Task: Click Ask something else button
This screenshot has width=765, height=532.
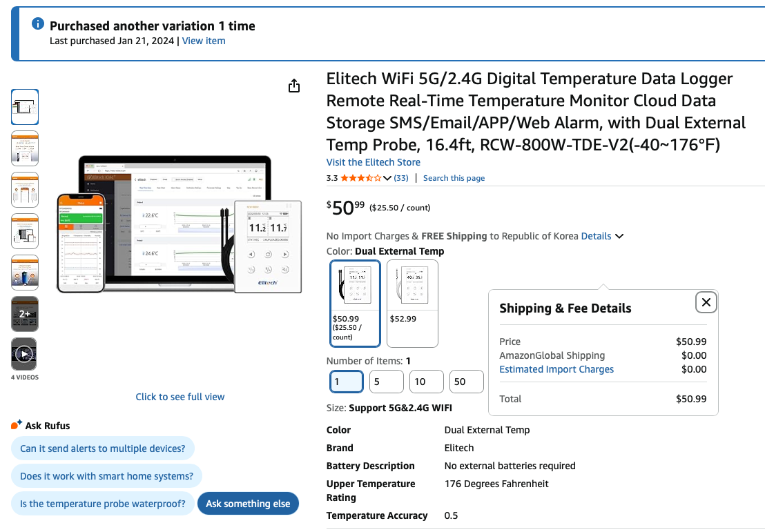Action: click(248, 504)
